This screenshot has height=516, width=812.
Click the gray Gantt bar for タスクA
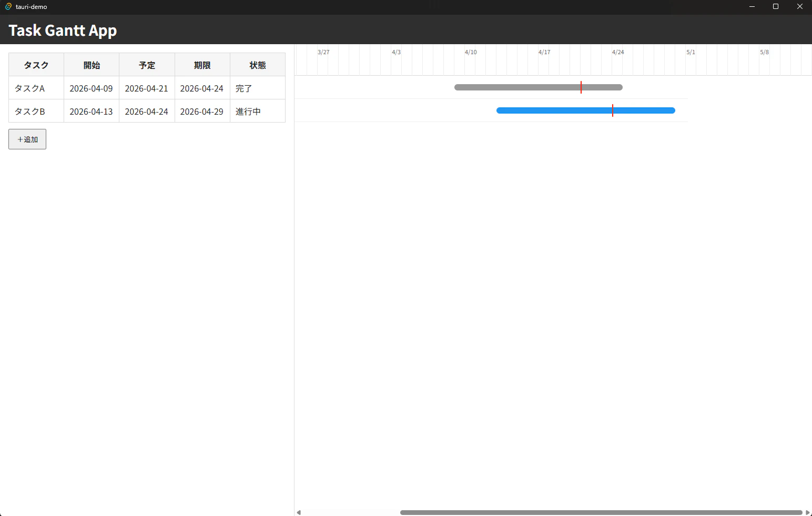click(539, 87)
